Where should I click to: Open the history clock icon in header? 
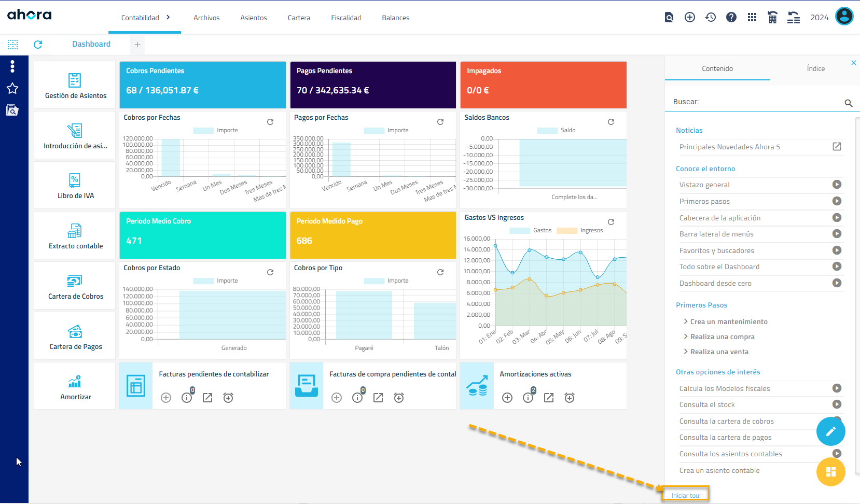(x=711, y=18)
